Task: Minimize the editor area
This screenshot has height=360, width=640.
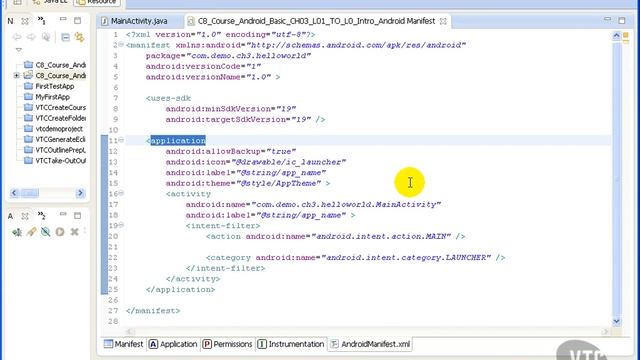Action: coord(607,19)
